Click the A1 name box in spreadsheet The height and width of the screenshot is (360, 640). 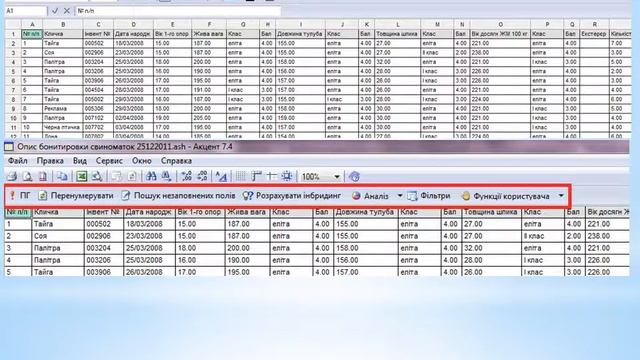26,11
